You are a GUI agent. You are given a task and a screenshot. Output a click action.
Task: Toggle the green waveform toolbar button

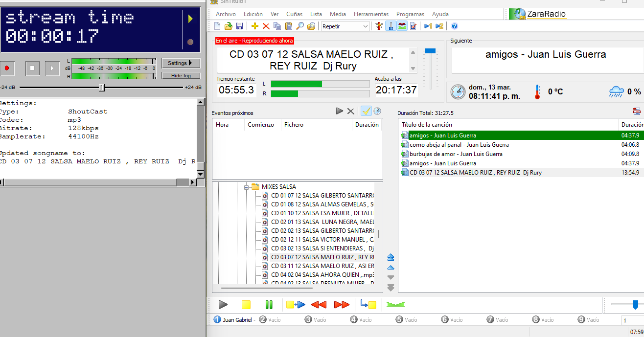pyautogui.click(x=402, y=26)
